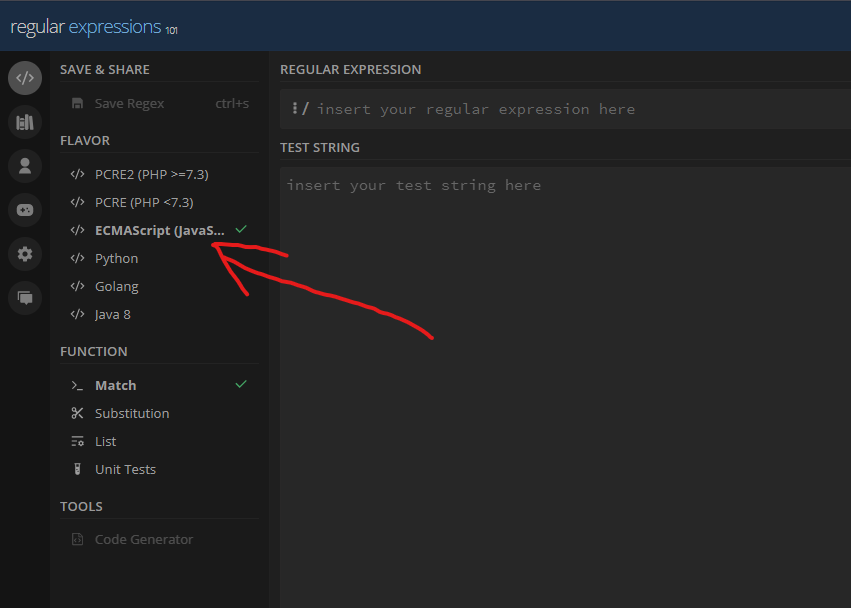Image resolution: width=851 pixels, height=608 pixels.
Task: Click code icon beside Golang flavor
Action: coord(78,287)
